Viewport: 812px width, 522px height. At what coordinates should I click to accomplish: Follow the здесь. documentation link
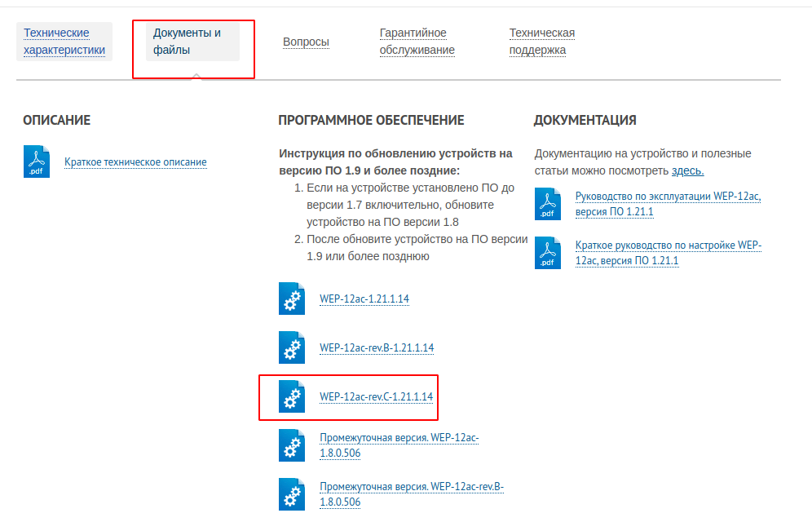(x=687, y=170)
